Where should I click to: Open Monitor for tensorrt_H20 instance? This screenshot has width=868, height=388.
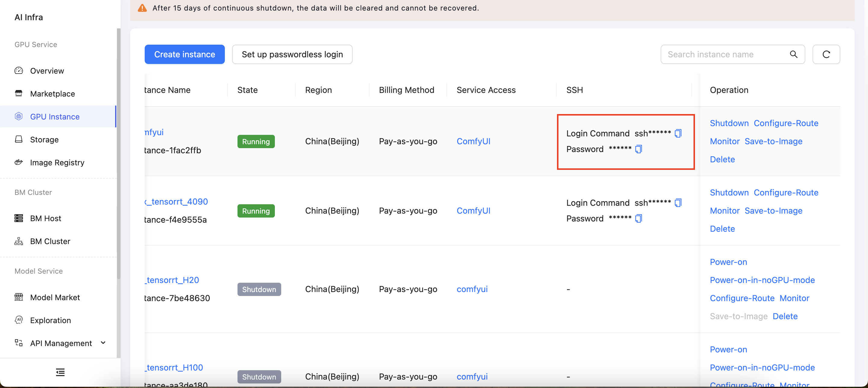click(794, 299)
